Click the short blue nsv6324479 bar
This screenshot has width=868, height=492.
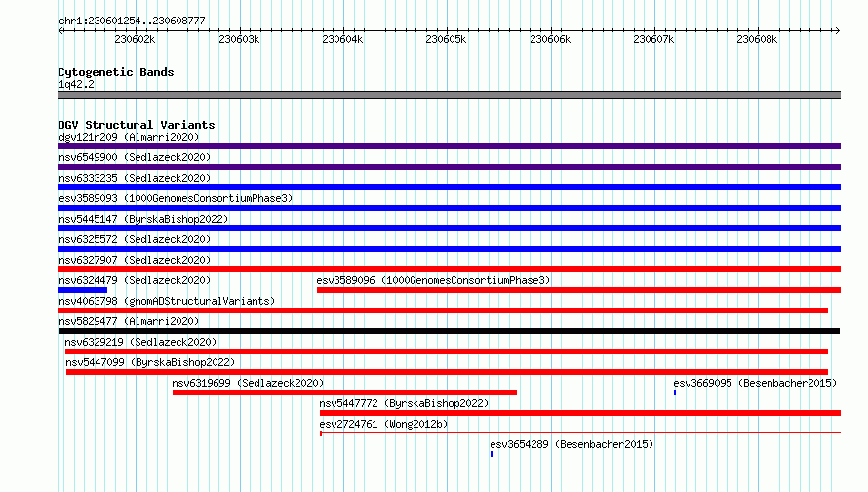tap(83, 290)
